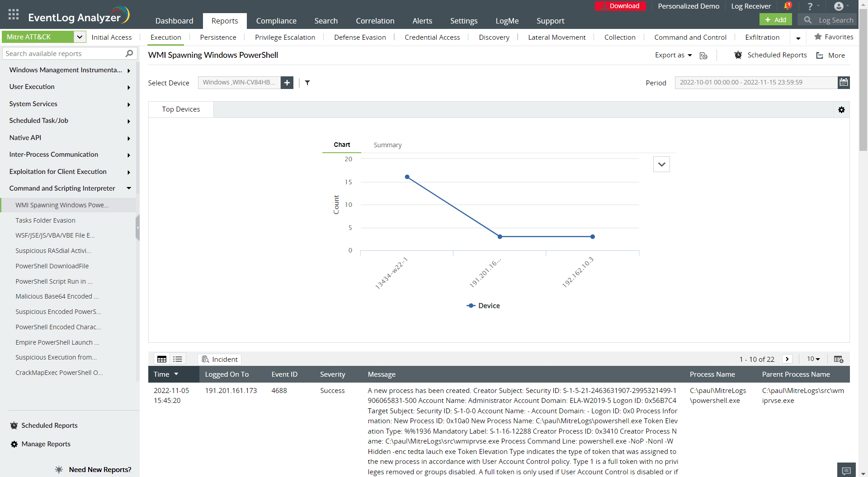Sort by the Severity column header
The image size is (868, 477).
(332, 374)
